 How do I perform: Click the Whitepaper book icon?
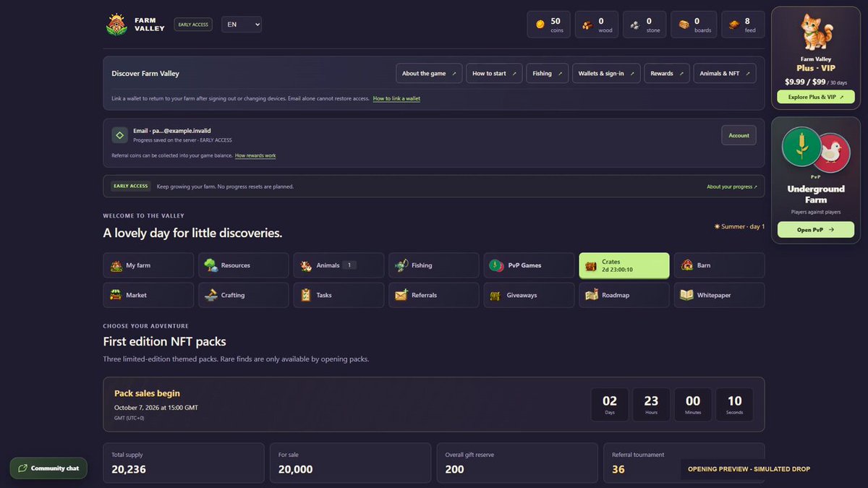686,295
